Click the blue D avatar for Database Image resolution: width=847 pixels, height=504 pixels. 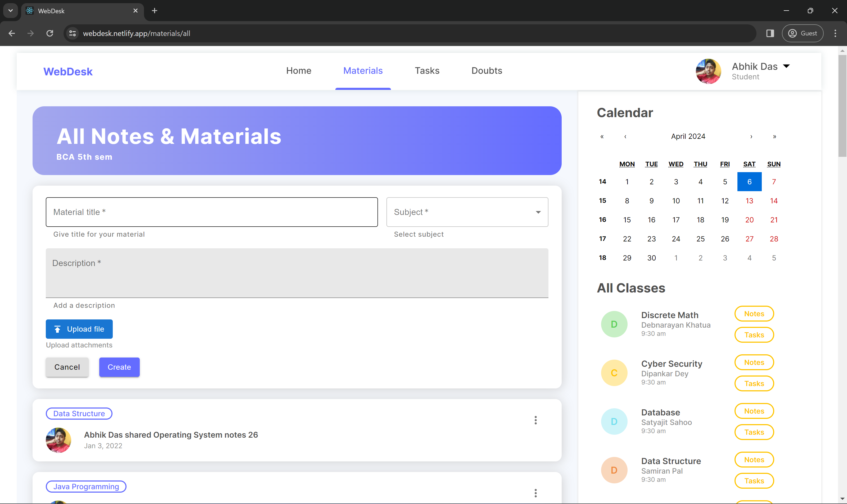point(614,421)
